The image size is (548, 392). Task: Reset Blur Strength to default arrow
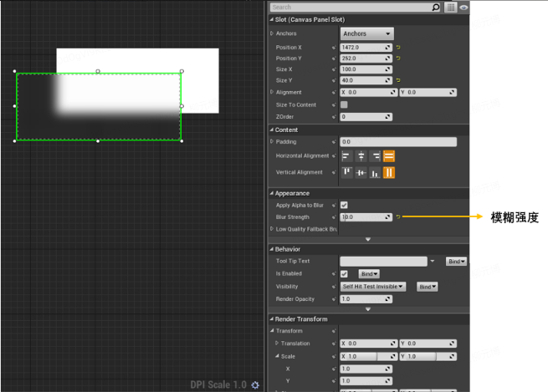(398, 217)
